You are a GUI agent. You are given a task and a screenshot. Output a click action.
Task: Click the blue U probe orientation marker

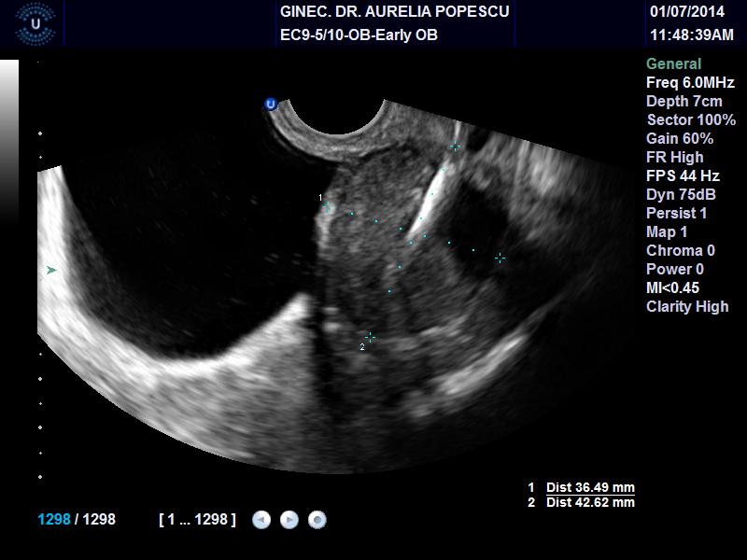point(271,105)
